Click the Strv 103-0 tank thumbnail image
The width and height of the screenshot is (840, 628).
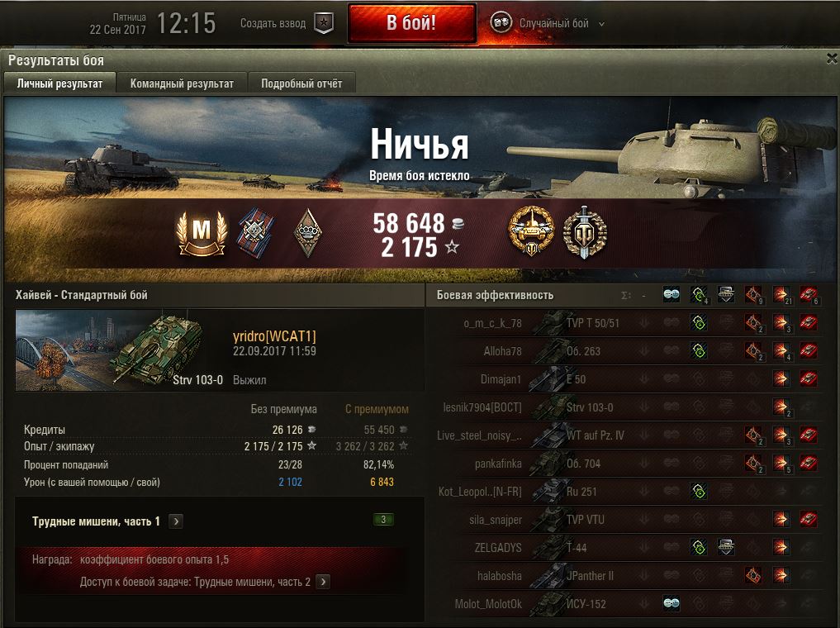pos(120,350)
